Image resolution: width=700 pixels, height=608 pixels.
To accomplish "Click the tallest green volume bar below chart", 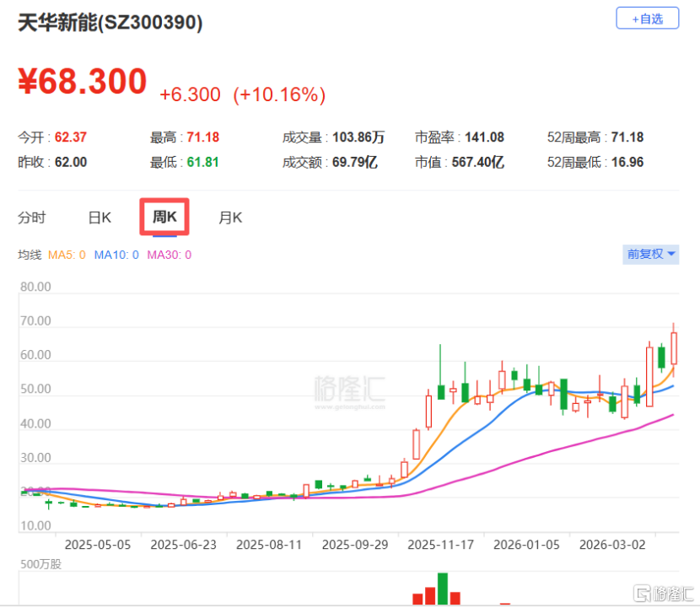I will (443, 590).
